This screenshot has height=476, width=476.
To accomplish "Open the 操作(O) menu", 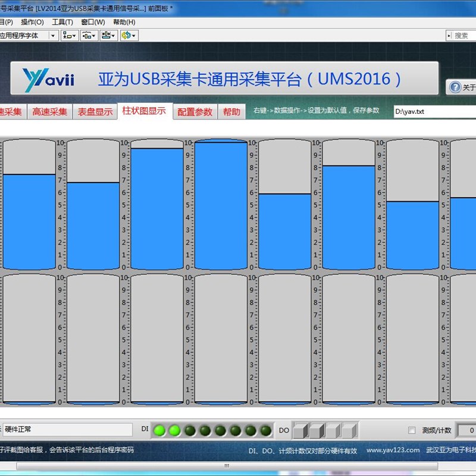I will [x=32, y=22].
